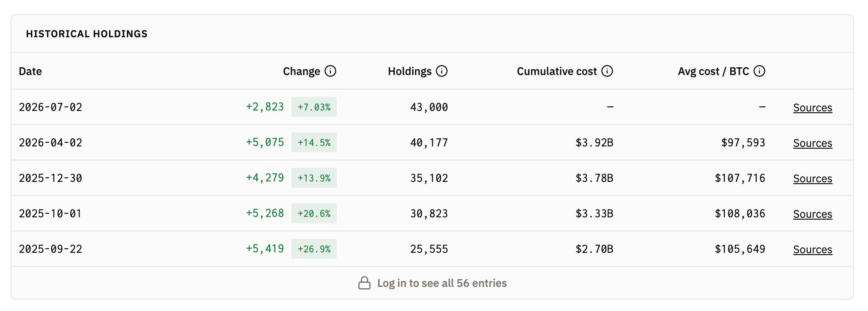Click the Avg cost / BTC header label
Viewport: 868px width, 311px height.
[x=713, y=71]
